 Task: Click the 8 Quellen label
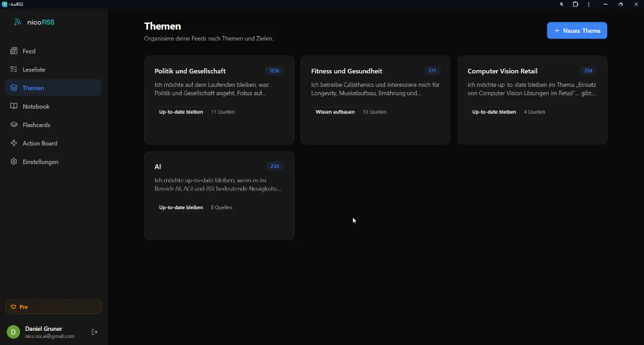(222, 207)
